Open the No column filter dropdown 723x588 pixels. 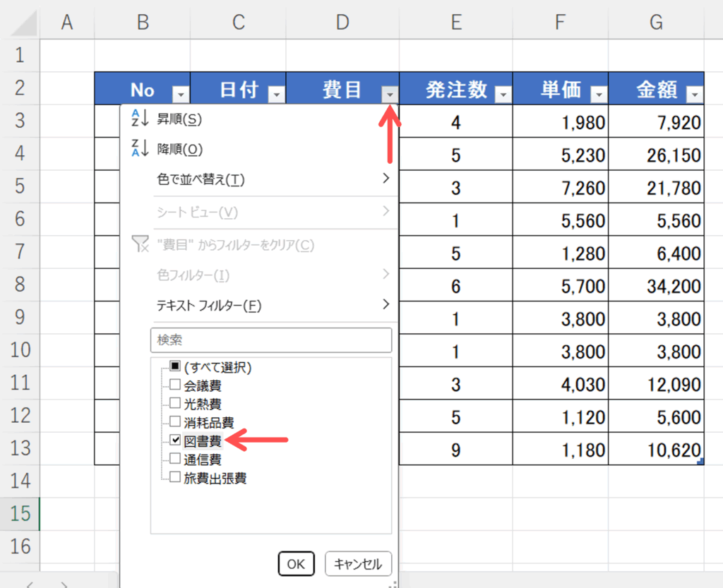tap(181, 94)
